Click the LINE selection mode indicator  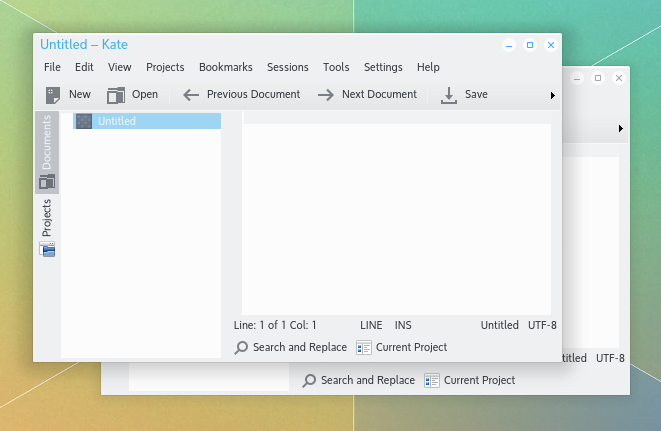point(371,325)
